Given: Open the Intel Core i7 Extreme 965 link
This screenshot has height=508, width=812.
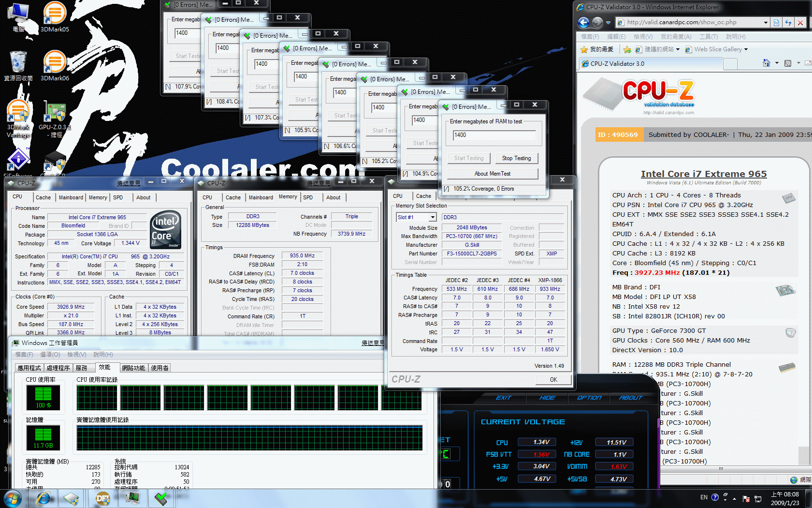Looking at the screenshot, I should pyautogui.click(x=704, y=174).
